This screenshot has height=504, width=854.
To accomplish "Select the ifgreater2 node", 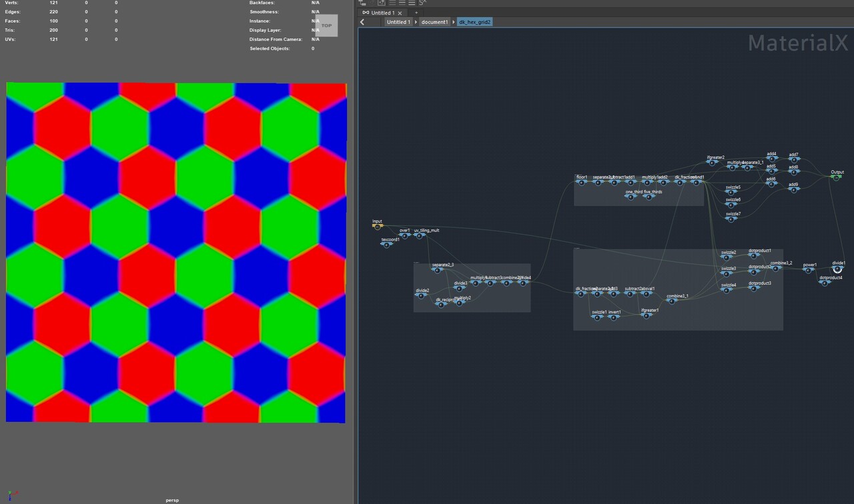I will click(713, 162).
